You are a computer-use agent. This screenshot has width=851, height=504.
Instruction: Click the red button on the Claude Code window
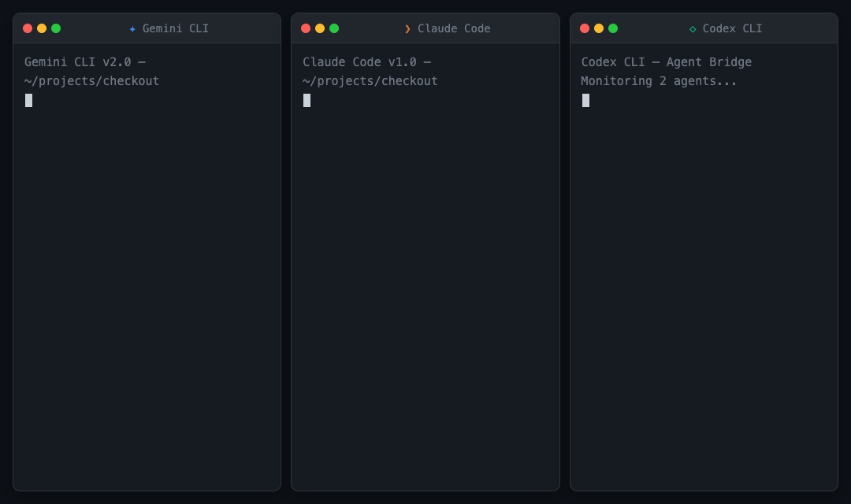(306, 28)
